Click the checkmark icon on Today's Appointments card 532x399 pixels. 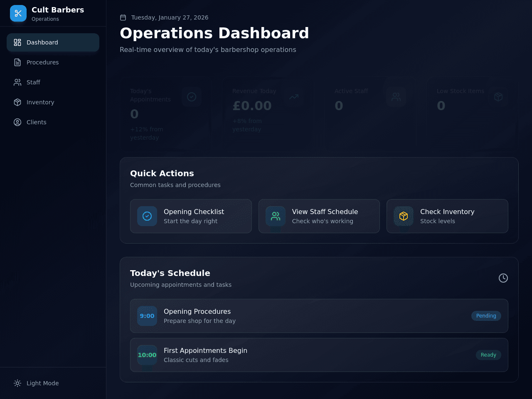[192, 97]
